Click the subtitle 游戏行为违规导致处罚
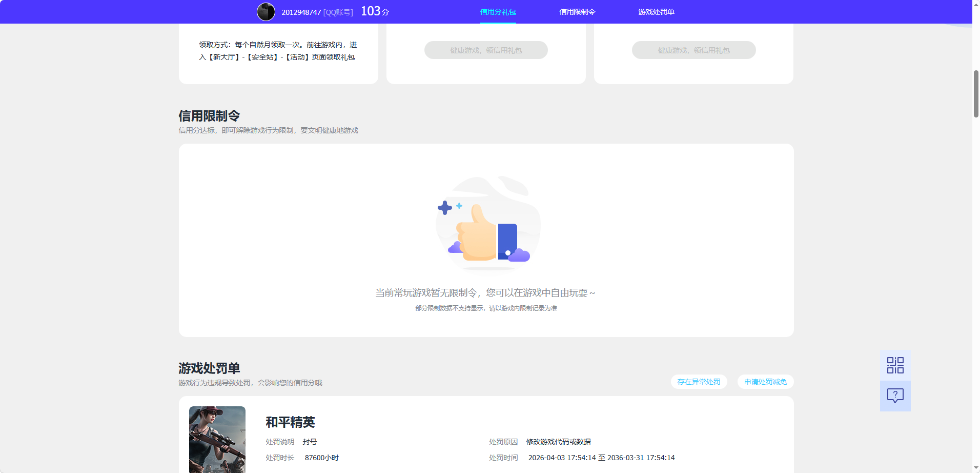The image size is (980, 473). [x=250, y=383]
